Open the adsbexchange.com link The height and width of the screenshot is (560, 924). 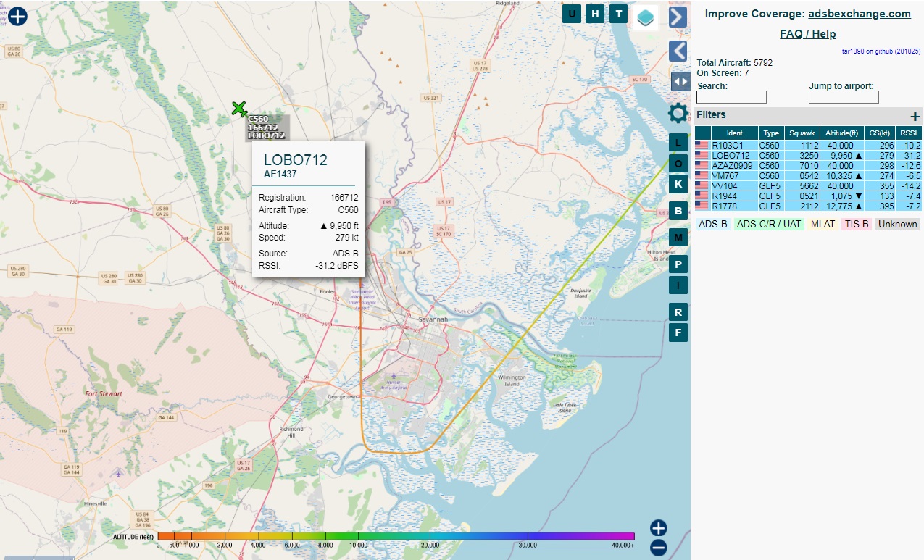click(860, 14)
